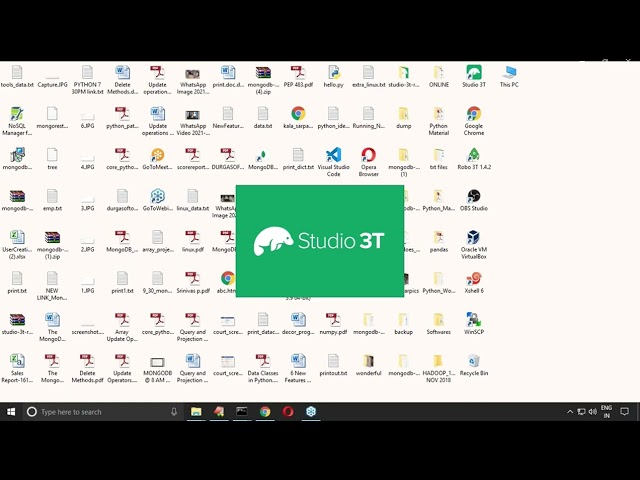Select the NoSQL Manager shortcut icon
640x480 pixels.
click(x=17, y=121)
